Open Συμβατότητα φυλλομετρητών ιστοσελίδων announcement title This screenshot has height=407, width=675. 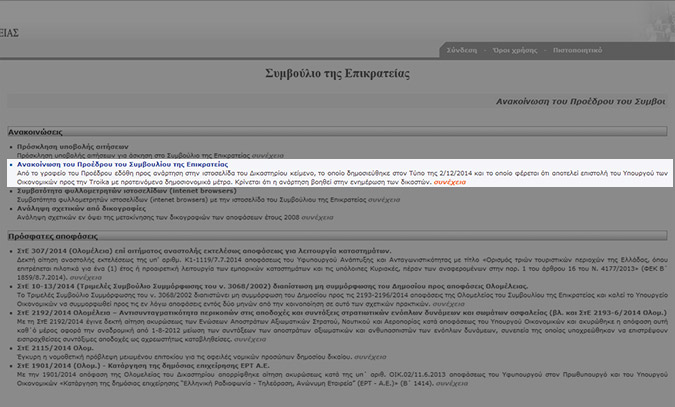(x=127, y=190)
